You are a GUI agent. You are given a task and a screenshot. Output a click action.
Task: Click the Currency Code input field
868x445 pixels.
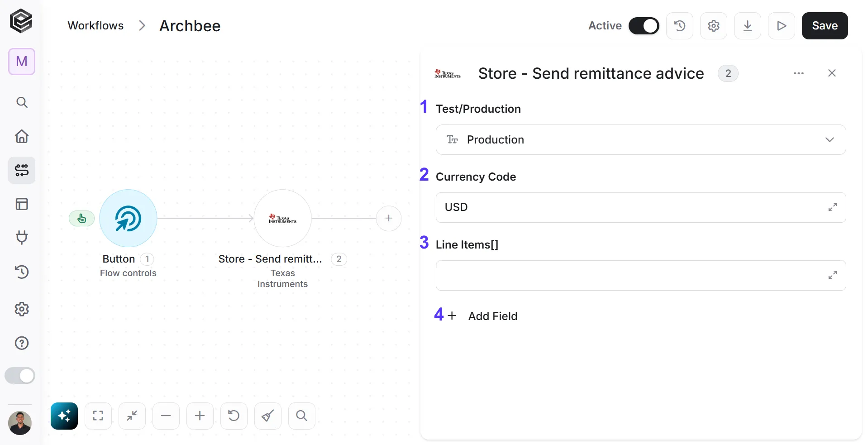coord(641,208)
